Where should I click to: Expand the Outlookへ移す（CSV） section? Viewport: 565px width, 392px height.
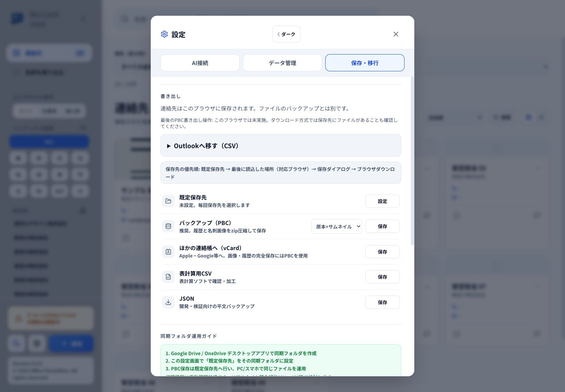coord(281,146)
